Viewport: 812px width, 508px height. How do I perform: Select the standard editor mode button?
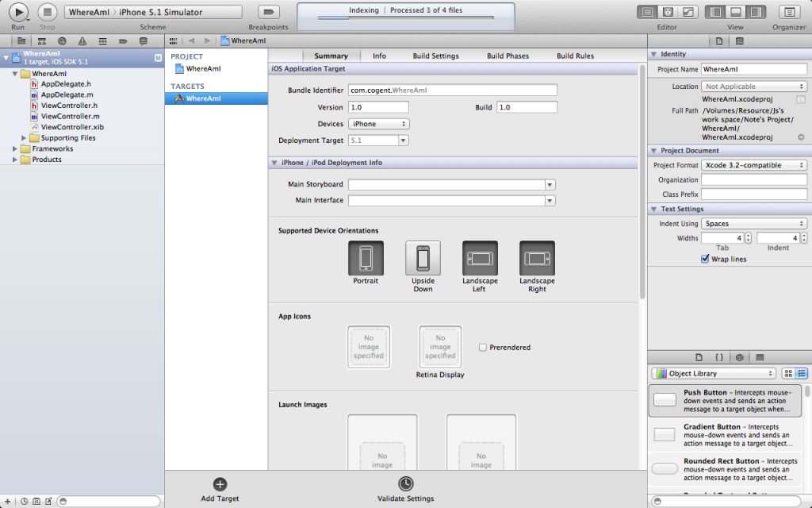647,12
